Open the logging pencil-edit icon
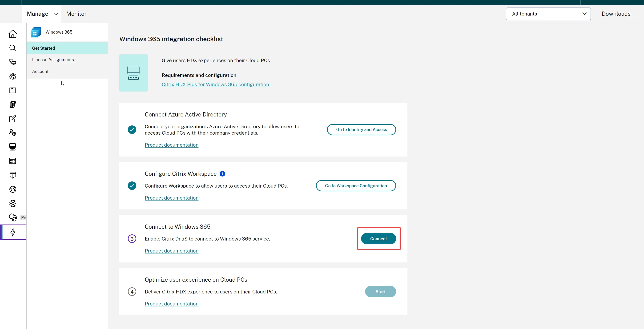644x329 pixels. coord(12,119)
